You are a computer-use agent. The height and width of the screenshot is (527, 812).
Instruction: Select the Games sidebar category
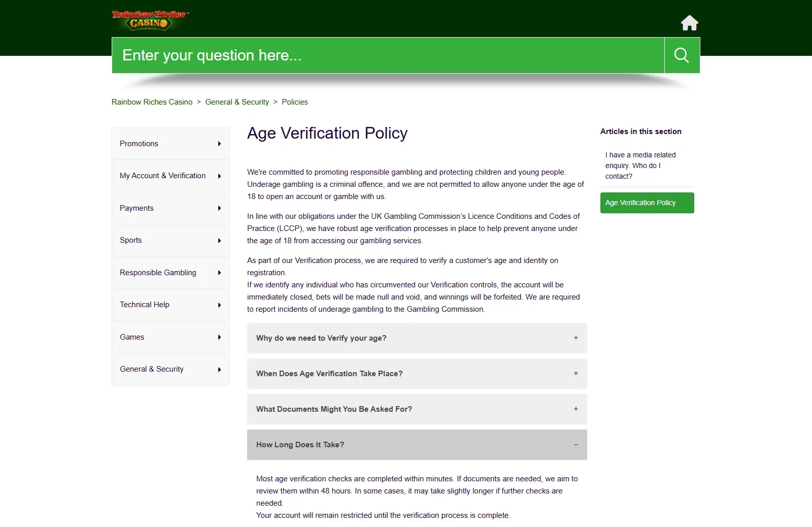[171, 337]
